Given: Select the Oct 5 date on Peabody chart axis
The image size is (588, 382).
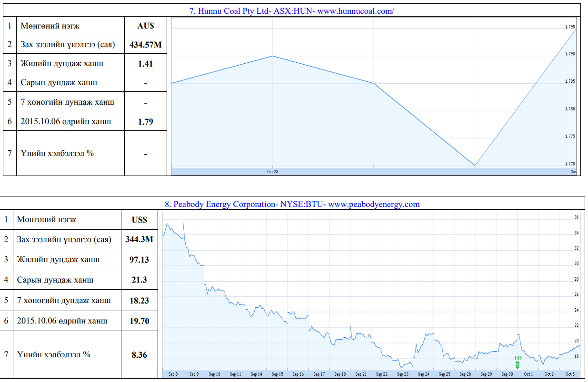Looking at the screenshot, I should [x=570, y=374].
